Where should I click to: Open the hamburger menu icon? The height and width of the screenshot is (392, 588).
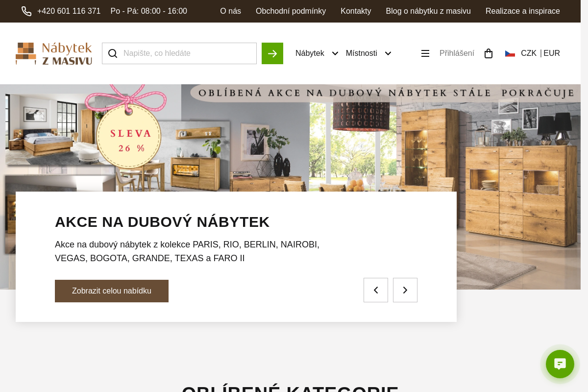coord(425,53)
